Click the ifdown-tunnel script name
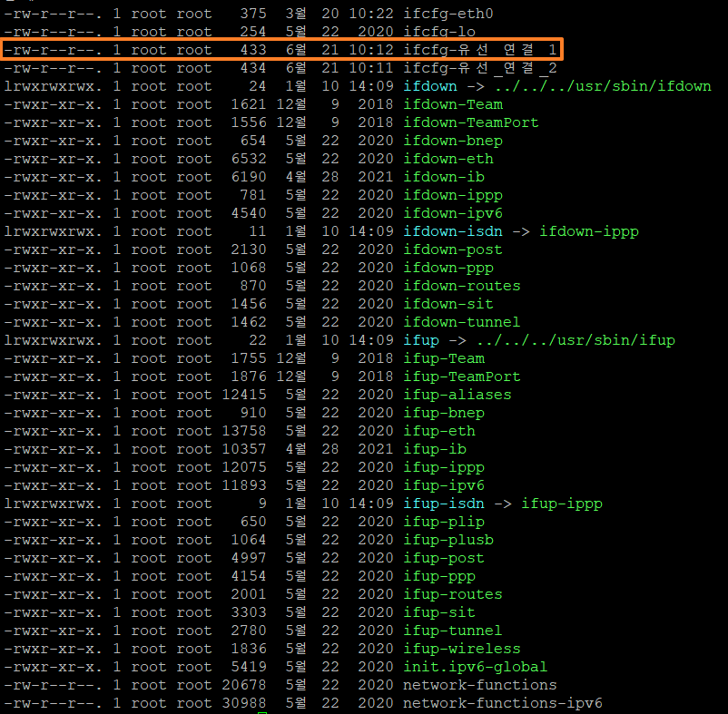The image size is (728, 714). (x=462, y=322)
